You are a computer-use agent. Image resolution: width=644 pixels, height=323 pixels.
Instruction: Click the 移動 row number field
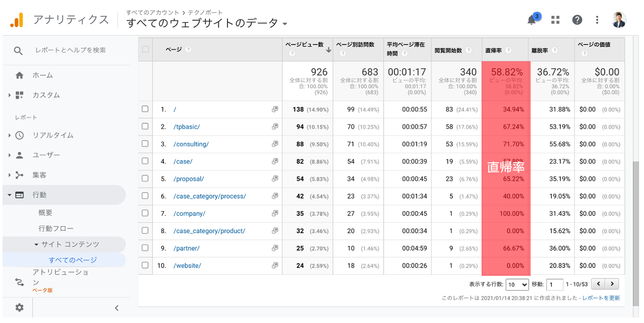pyautogui.click(x=555, y=284)
